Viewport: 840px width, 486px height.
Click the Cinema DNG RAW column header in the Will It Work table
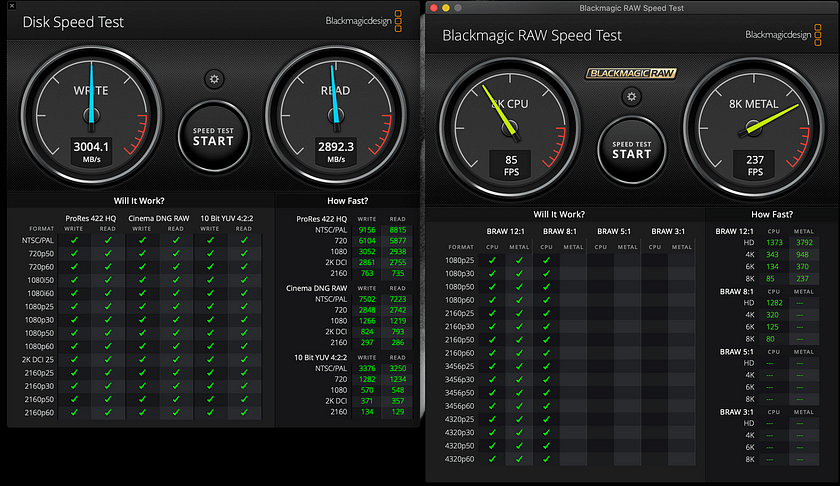tap(159, 219)
